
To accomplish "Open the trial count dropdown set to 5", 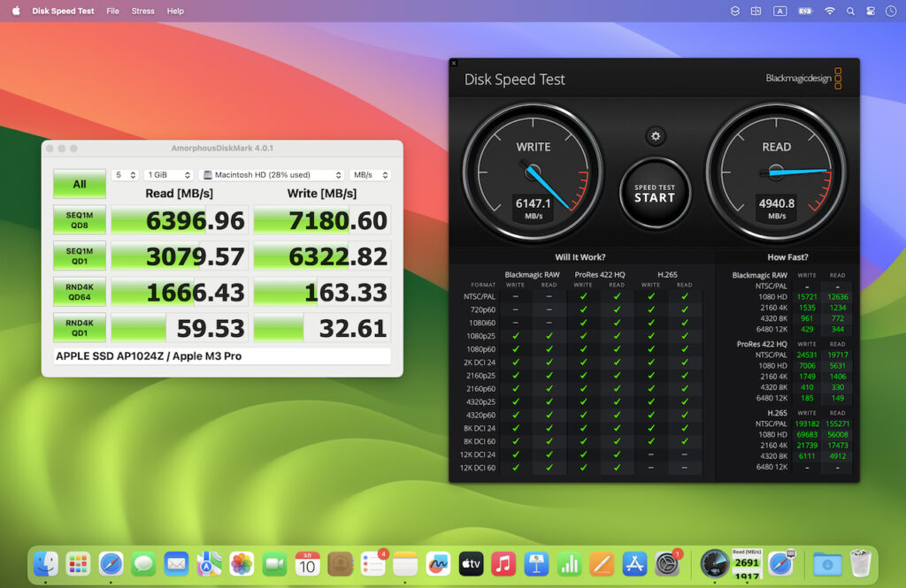I will (x=125, y=174).
